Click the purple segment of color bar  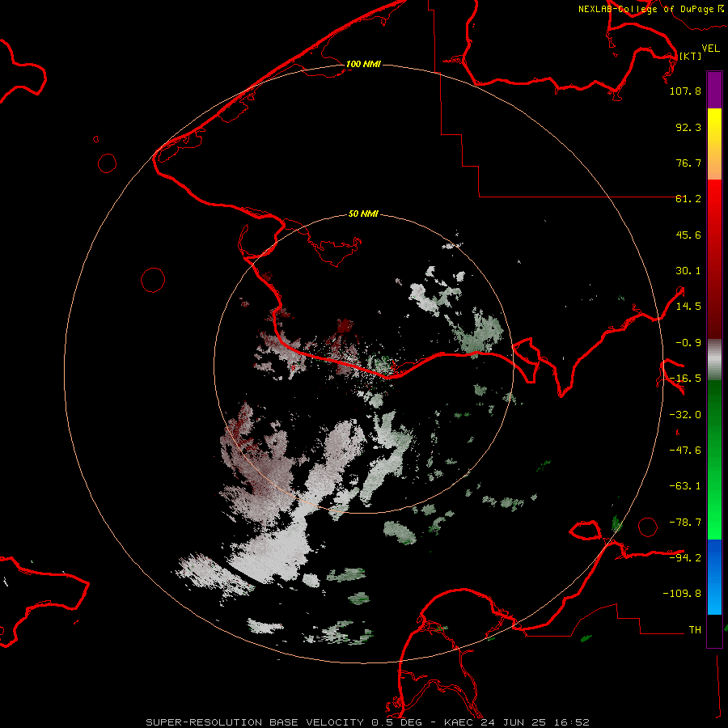[714, 90]
